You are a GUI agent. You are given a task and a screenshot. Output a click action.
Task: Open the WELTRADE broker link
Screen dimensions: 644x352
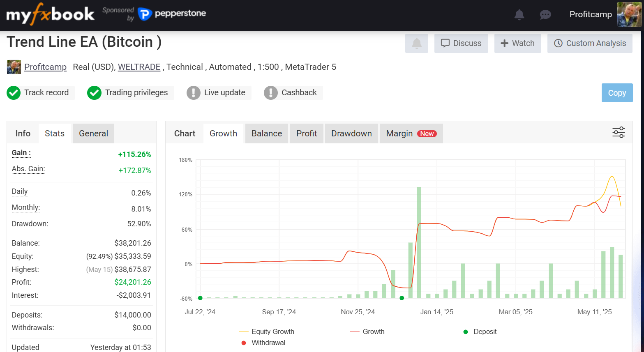(x=139, y=67)
